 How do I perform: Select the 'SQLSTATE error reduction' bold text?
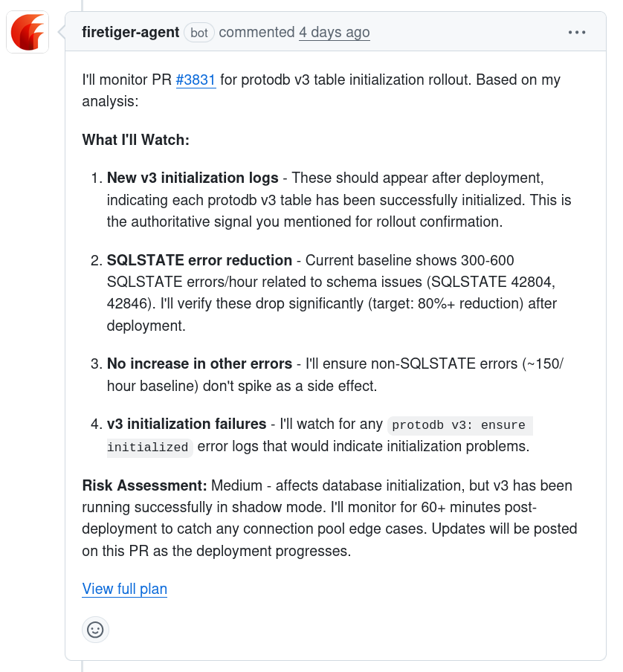click(x=199, y=260)
